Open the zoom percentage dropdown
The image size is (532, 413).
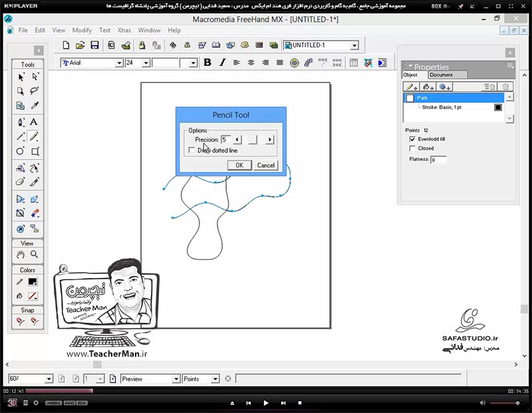[49, 378]
